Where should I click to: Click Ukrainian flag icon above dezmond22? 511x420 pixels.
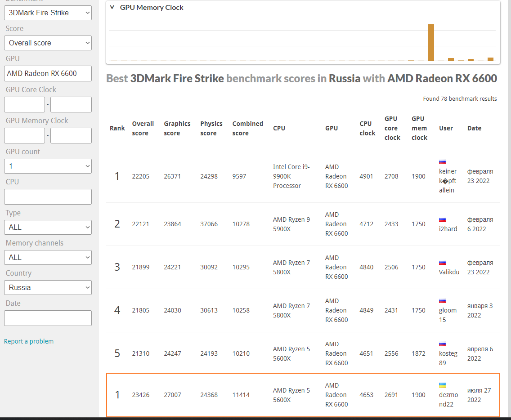(443, 385)
